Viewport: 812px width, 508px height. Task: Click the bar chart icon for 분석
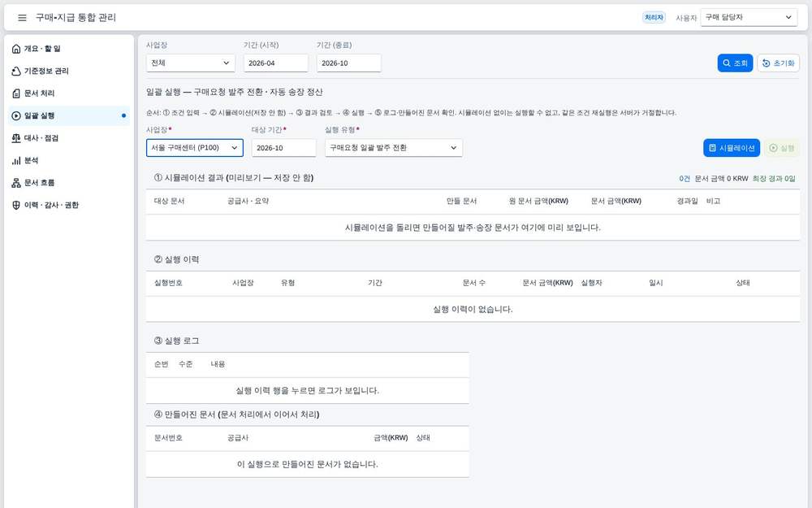coord(16,160)
